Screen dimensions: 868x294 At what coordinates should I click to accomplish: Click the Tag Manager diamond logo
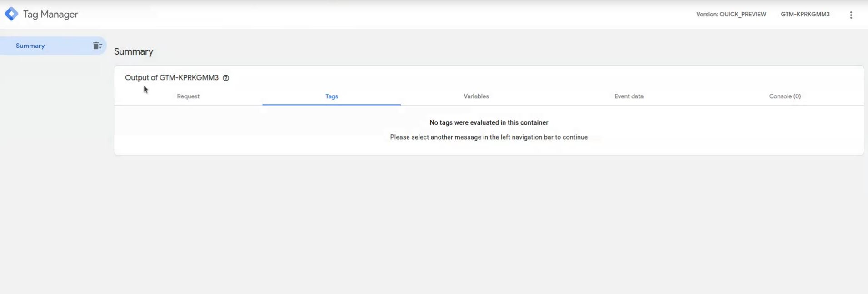(x=11, y=14)
